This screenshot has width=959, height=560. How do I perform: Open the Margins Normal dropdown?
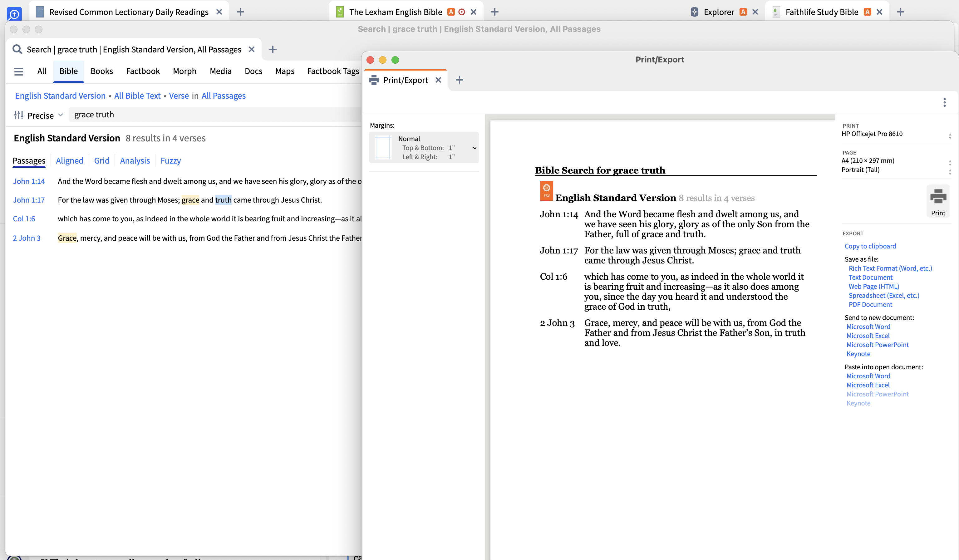pyautogui.click(x=424, y=148)
